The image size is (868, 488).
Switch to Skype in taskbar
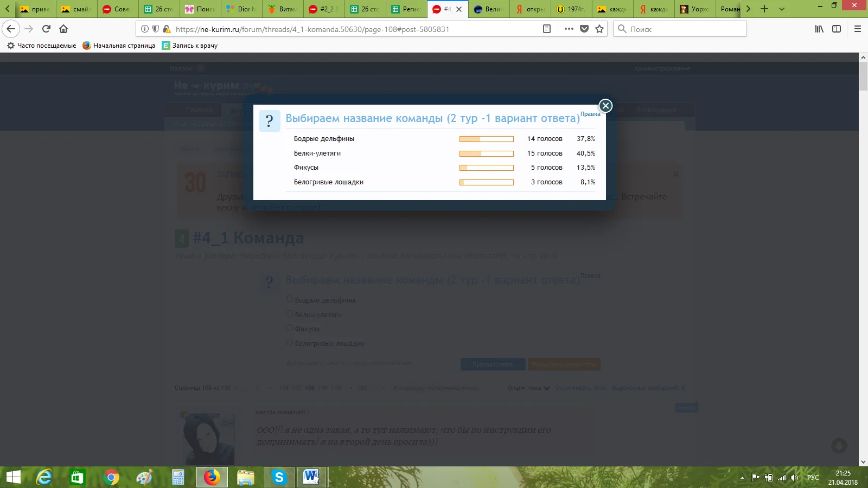pos(279,477)
